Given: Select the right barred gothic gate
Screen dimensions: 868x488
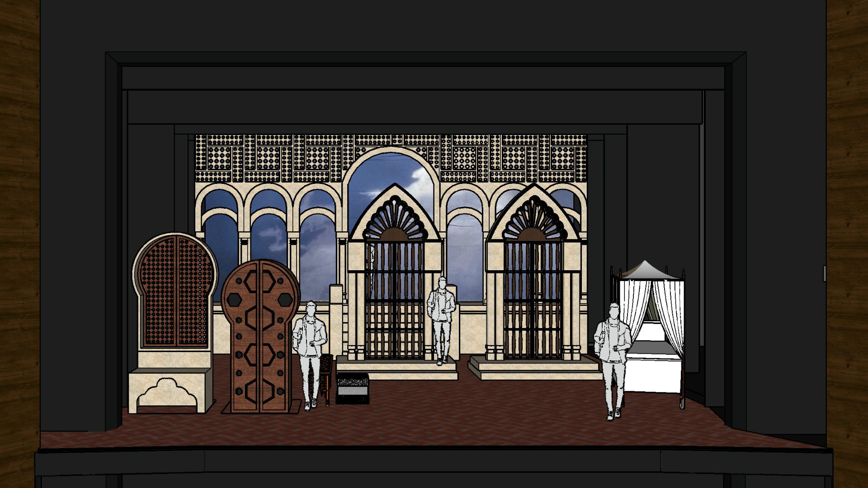Looking at the screenshot, I should click(533, 298).
